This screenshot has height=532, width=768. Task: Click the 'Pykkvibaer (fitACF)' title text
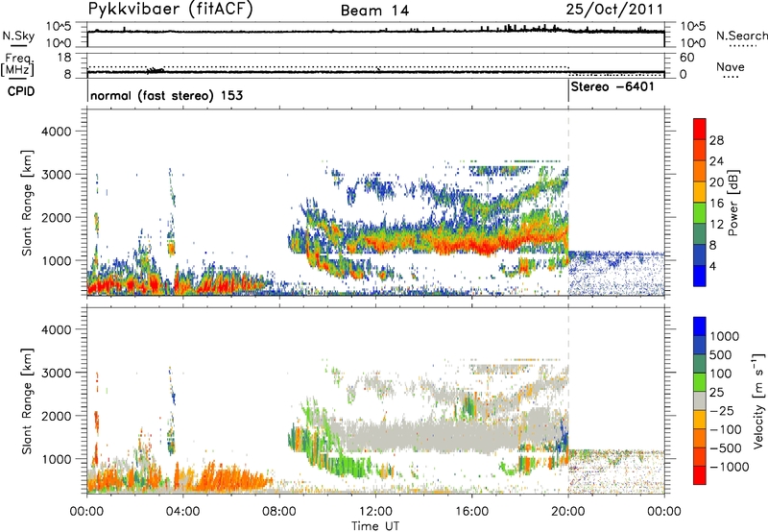coord(171,10)
